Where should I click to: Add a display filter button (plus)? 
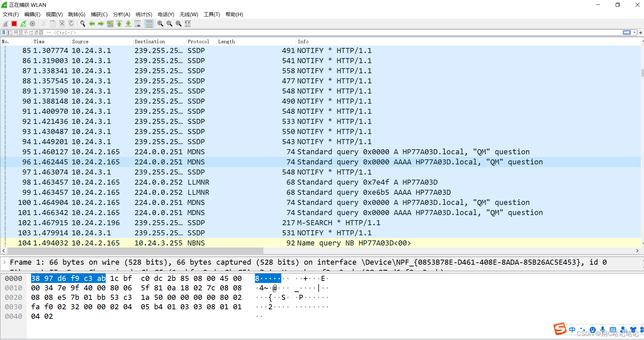(641, 32)
